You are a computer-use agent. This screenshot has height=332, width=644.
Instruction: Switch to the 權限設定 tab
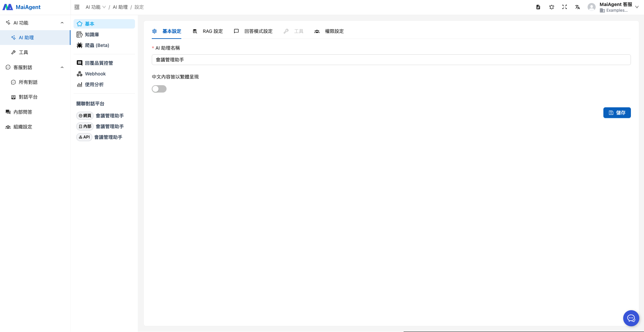pyautogui.click(x=329, y=31)
